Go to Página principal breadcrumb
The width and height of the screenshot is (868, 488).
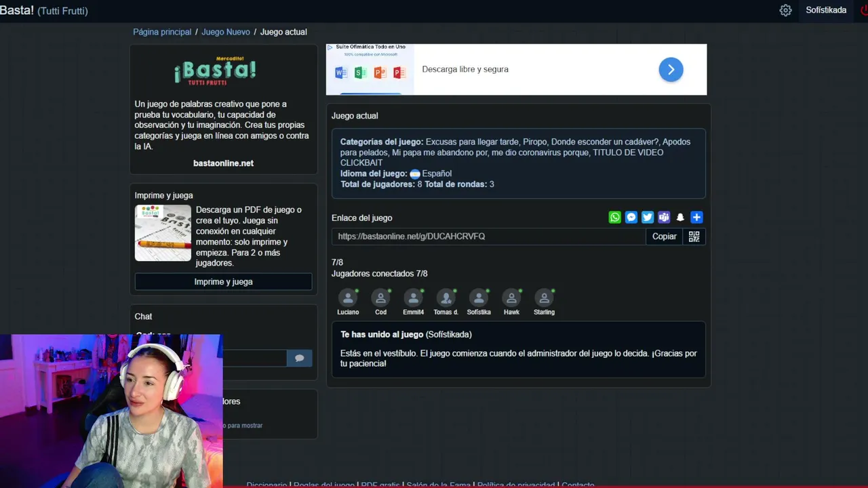click(x=162, y=32)
